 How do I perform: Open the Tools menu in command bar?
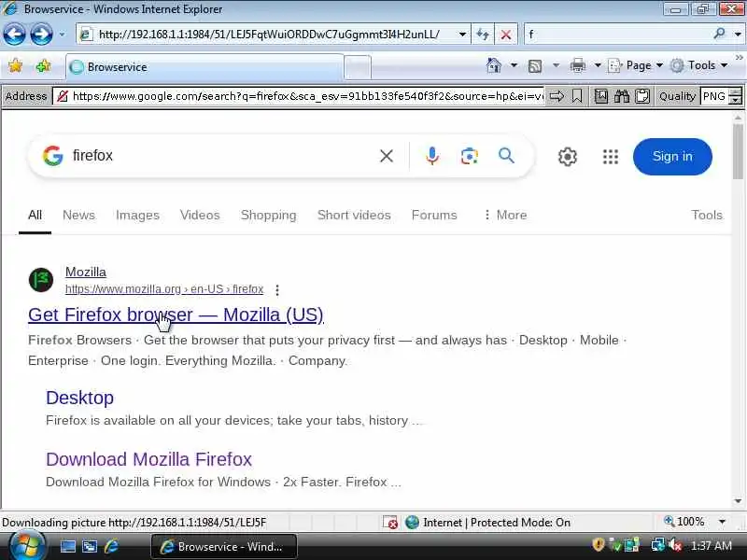(x=698, y=65)
